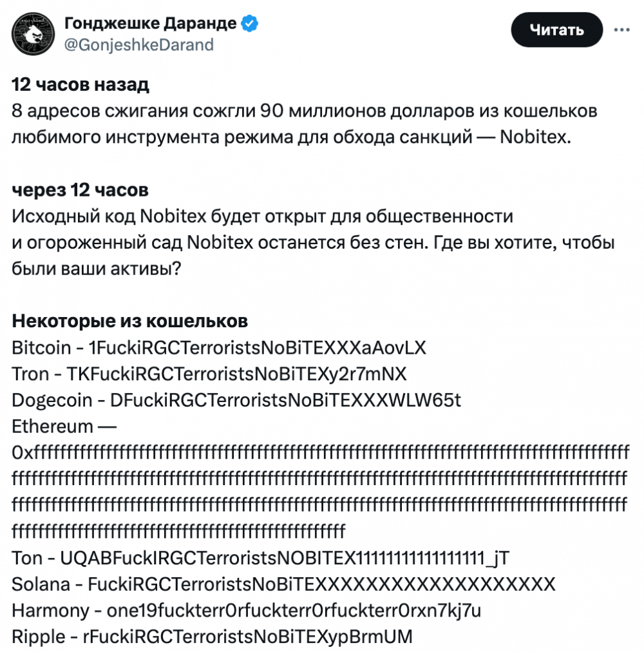Select the Dogecoin wallet address line

pos(236,400)
